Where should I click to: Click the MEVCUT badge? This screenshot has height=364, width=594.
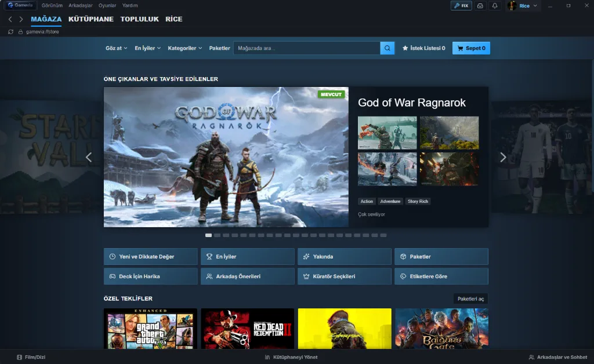point(331,94)
